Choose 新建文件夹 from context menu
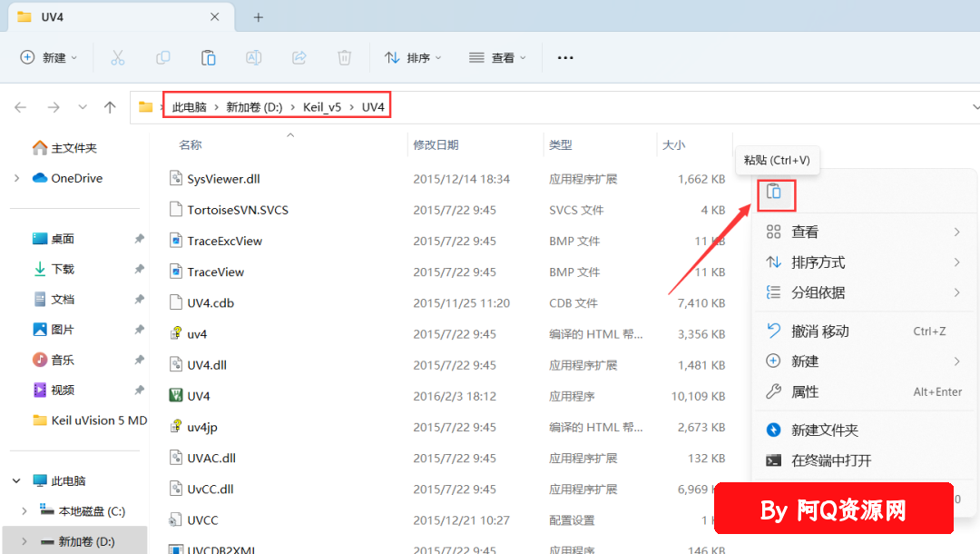This screenshot has width=980, height=554. tap(824, 430)
